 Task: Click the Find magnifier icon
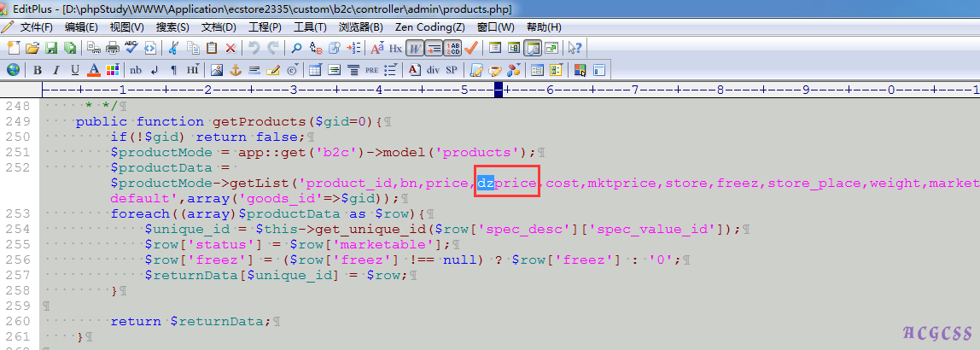pyautogui.click(x=297, y=48)
